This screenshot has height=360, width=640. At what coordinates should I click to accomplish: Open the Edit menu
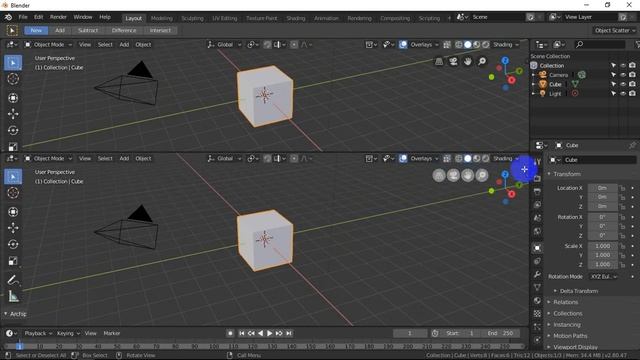pyautogui.click(x=38, y=17)
